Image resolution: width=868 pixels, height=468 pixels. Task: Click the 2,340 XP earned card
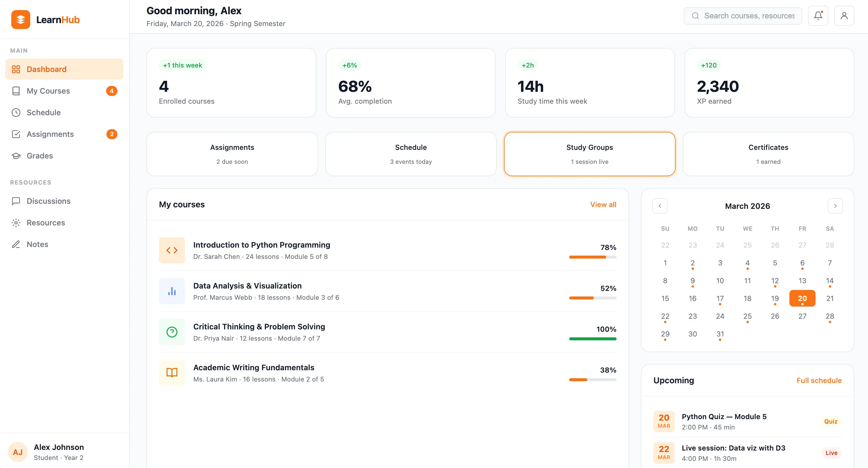pyautogui.click(x=769, y=83)
